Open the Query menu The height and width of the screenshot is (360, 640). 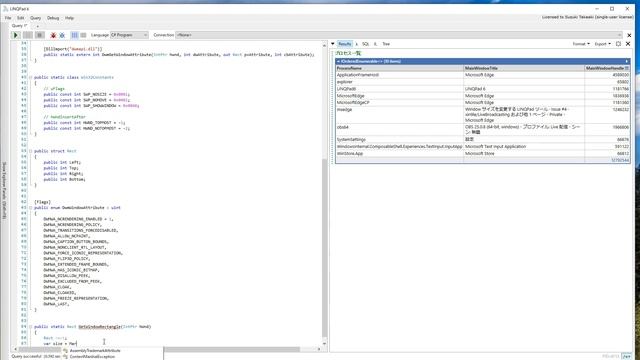(36, 18)
